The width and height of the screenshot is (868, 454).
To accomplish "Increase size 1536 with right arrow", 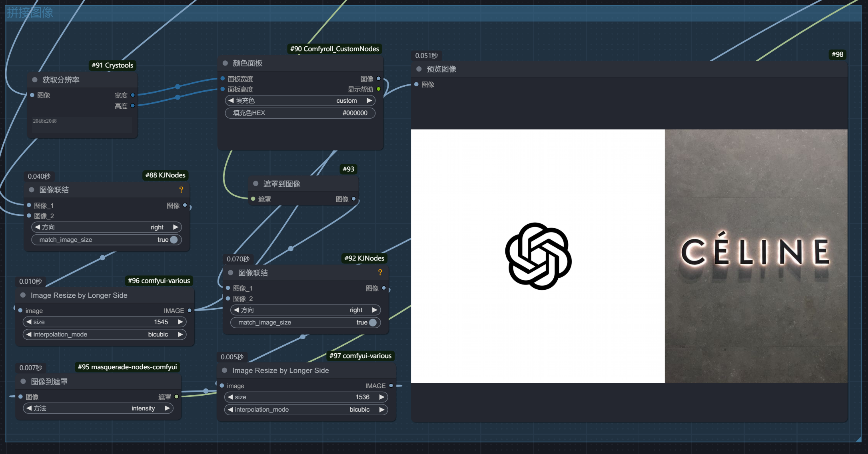I will 382,397.
